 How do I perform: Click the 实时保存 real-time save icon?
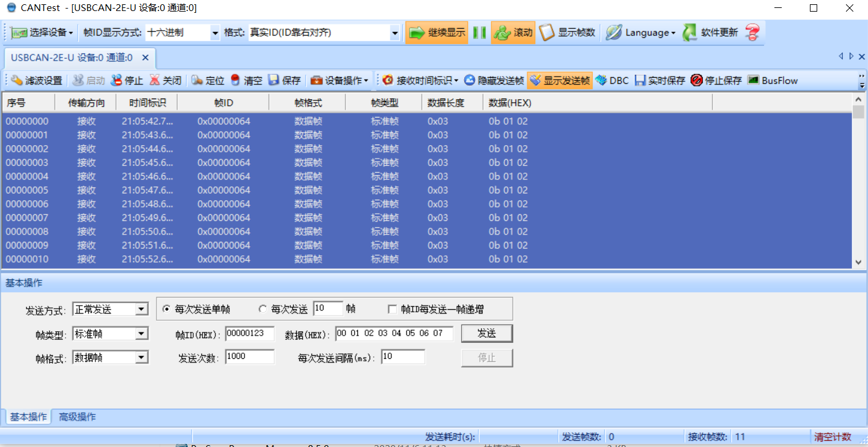[659, 80]
